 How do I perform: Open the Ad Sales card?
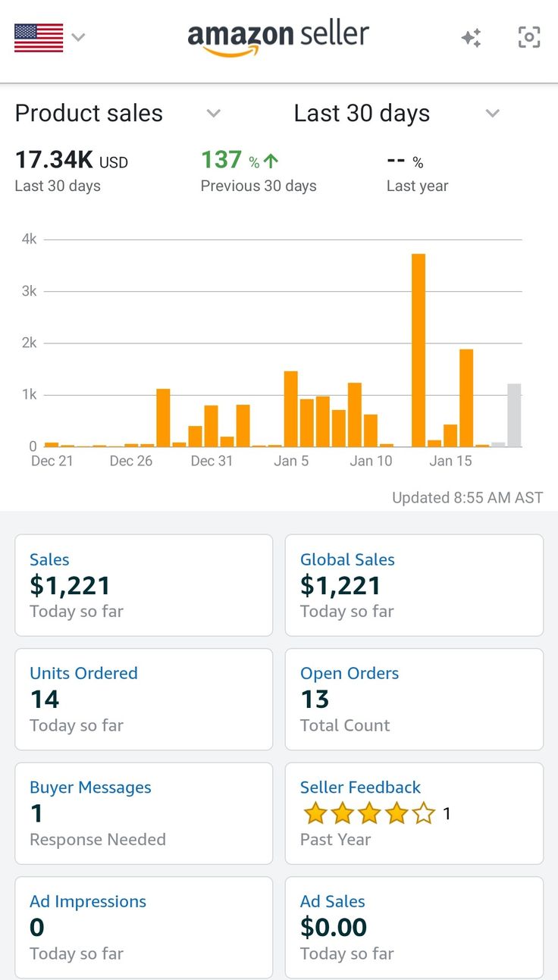point(414,927)
